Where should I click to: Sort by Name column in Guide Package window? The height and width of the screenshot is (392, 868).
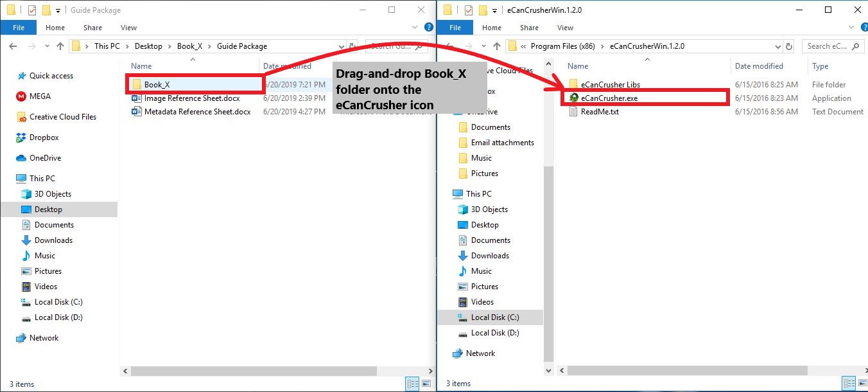(x=141, y=66)
